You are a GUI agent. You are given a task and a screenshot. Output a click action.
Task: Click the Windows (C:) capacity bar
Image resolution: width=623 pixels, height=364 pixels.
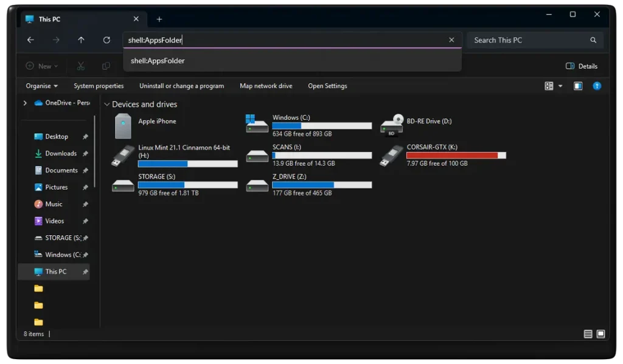322,126
